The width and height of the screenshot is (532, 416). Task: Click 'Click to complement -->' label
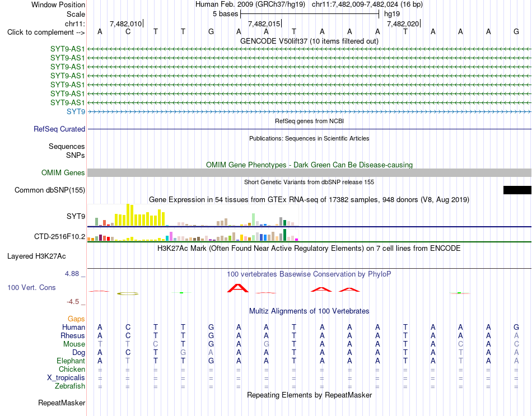coord(46,32)
